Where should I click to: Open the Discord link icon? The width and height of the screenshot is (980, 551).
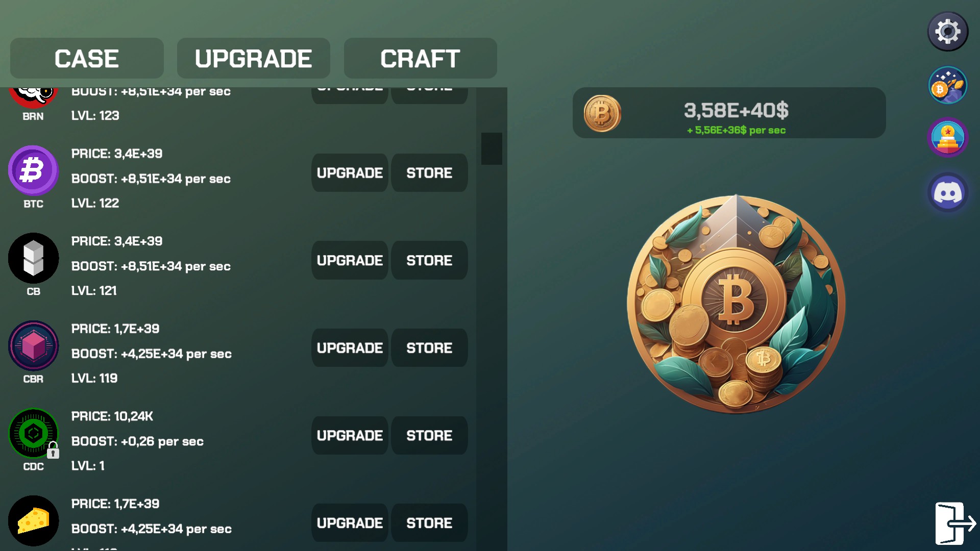point(948,193)
